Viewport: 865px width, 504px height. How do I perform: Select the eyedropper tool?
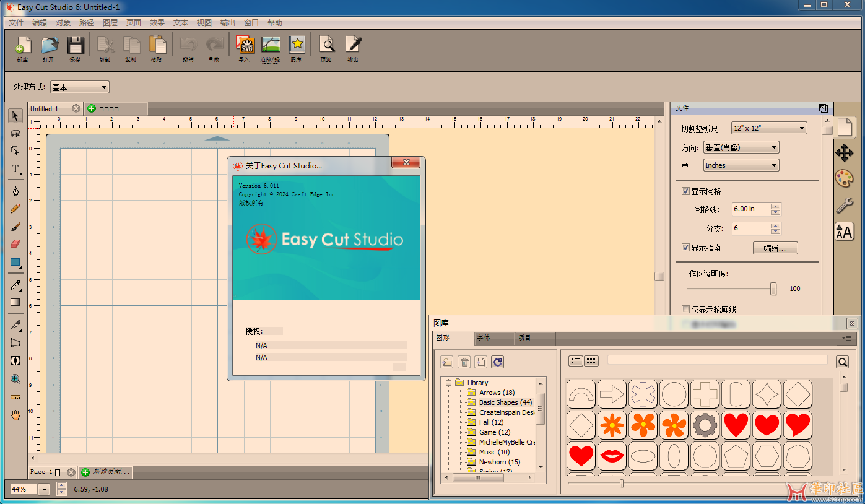15,285
